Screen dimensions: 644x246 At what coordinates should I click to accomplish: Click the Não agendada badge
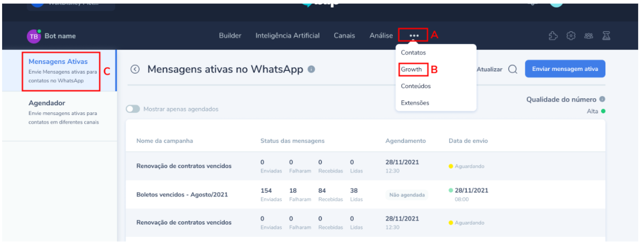406,195
